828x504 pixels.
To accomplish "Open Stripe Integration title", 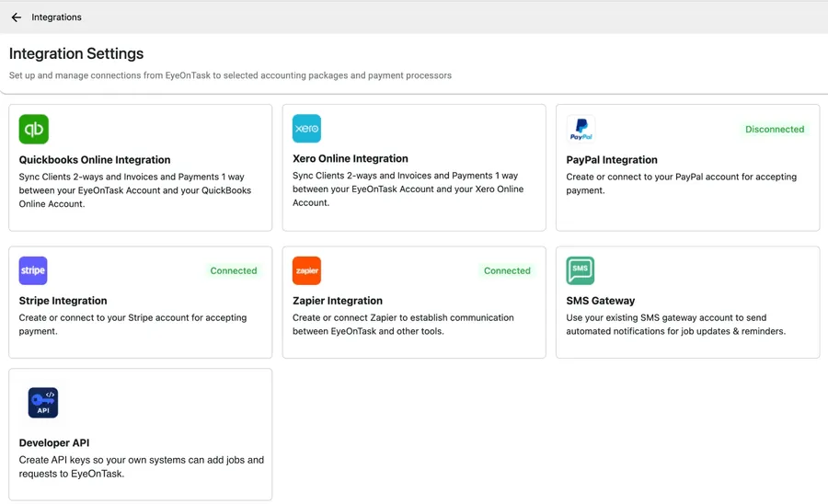I will pos(63,301).
